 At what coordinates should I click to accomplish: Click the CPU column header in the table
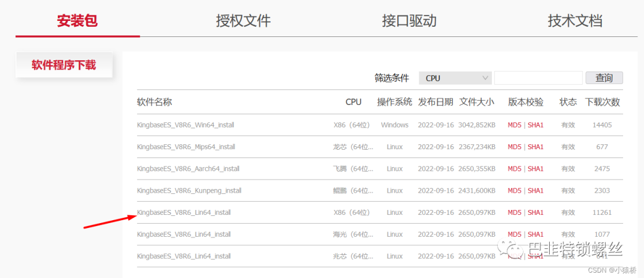(x=353, y=102)
